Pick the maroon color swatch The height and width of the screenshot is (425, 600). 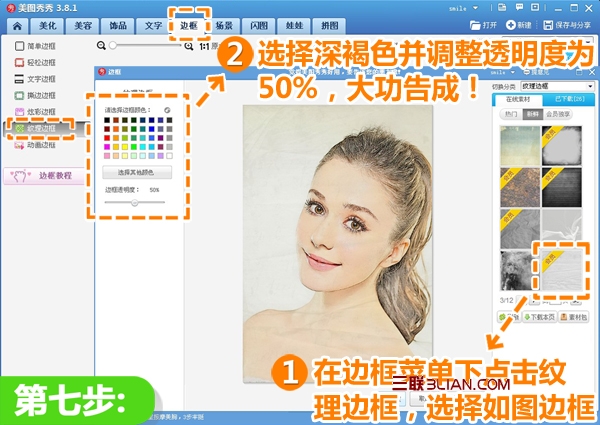[107, 129]
